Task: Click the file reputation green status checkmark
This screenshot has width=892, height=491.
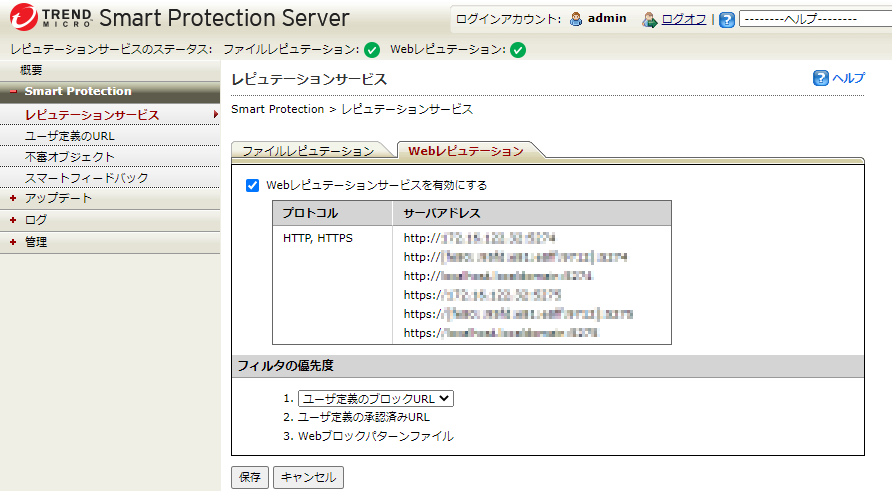Action: click(x=372, y=50)
